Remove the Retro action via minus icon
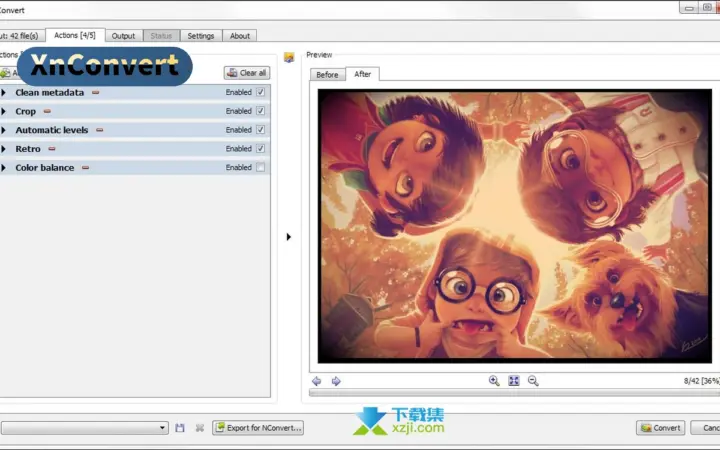The image size is (720, 450). 52,149
